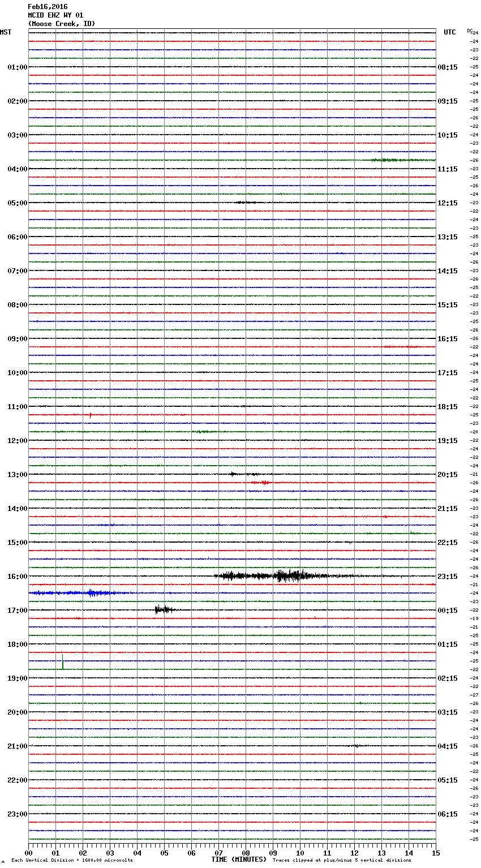Click the '04:15' UTC time label

point(448,746)
